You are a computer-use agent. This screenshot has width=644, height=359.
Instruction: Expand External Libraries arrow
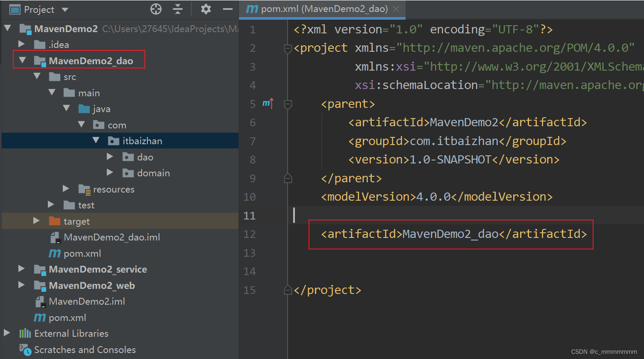pyautogui.click(x=7, y=333)
